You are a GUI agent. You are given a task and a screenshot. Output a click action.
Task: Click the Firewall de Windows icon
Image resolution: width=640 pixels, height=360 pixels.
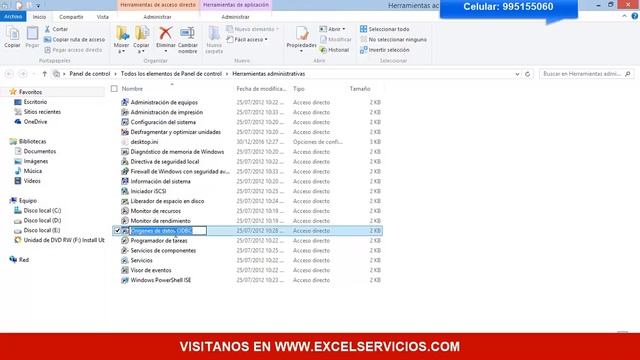125,171
